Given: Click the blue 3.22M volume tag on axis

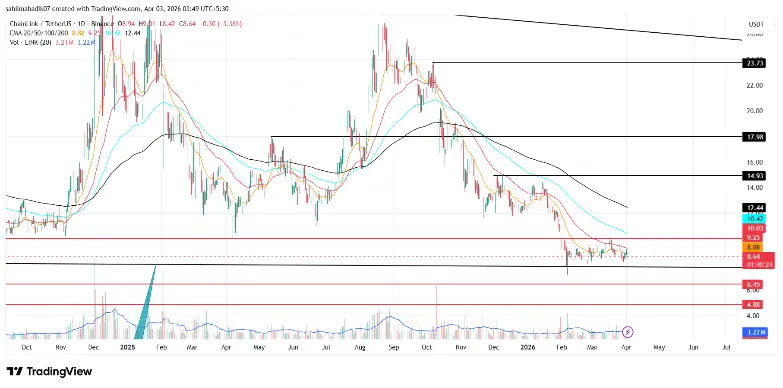Looking at the screenshot, I should [756, 332].
